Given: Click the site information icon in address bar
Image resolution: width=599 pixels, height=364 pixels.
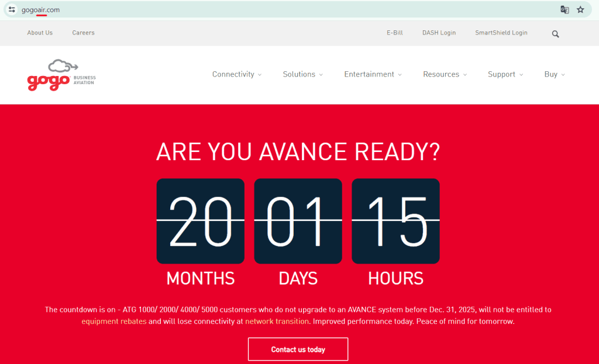Looking at the screenshot, I should 12,9.
